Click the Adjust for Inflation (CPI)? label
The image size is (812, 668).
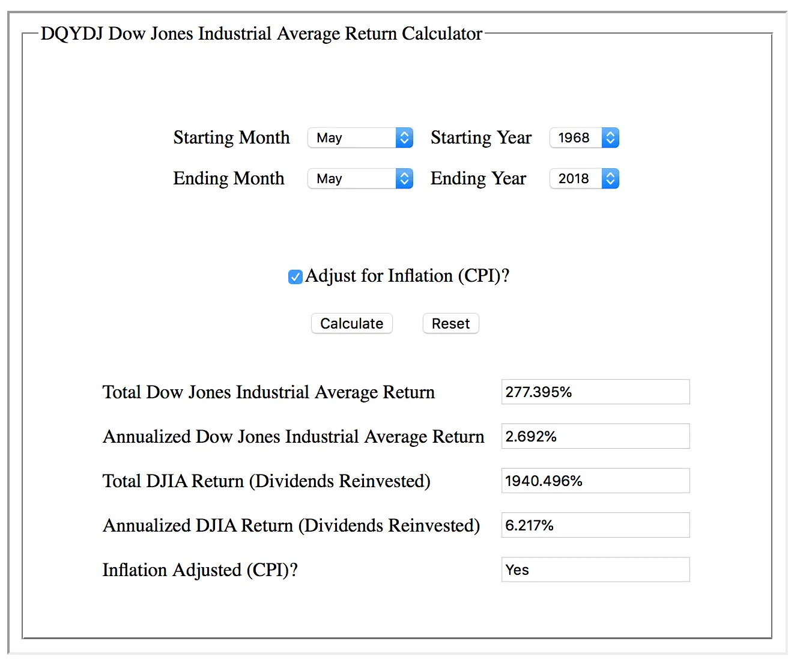[407, 276]
